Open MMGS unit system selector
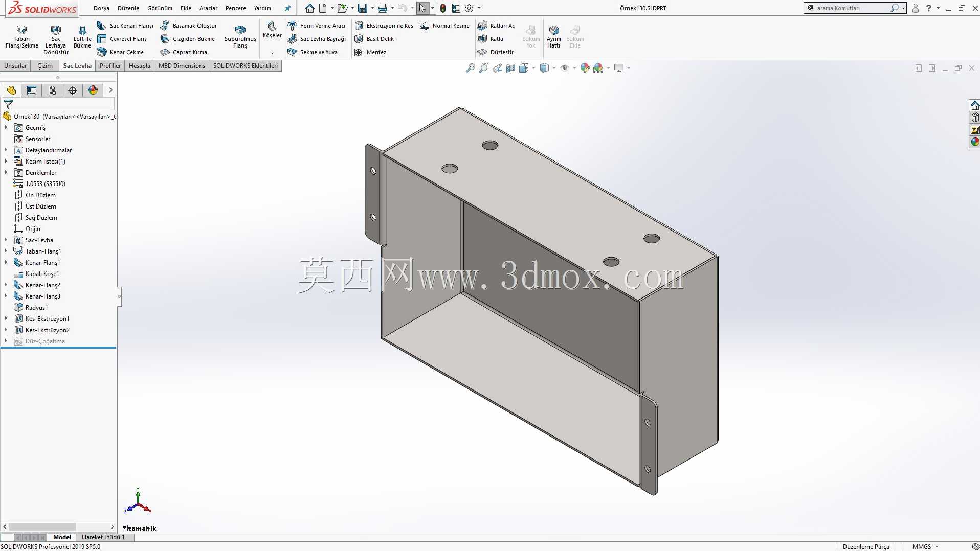Screen dimensions: 980x551 (x=925, y=546)
